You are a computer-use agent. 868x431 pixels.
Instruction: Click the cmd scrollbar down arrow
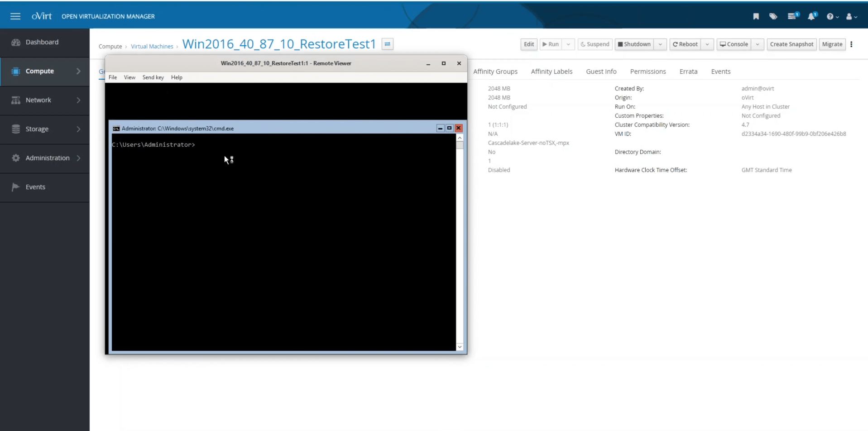coord(460,347)
